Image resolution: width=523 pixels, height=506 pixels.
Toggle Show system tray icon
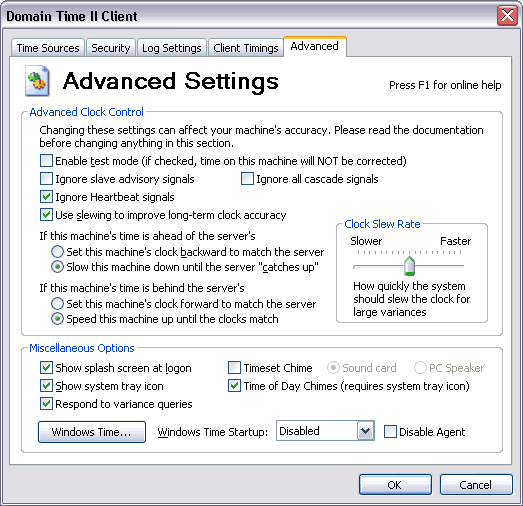coord(46,386)
